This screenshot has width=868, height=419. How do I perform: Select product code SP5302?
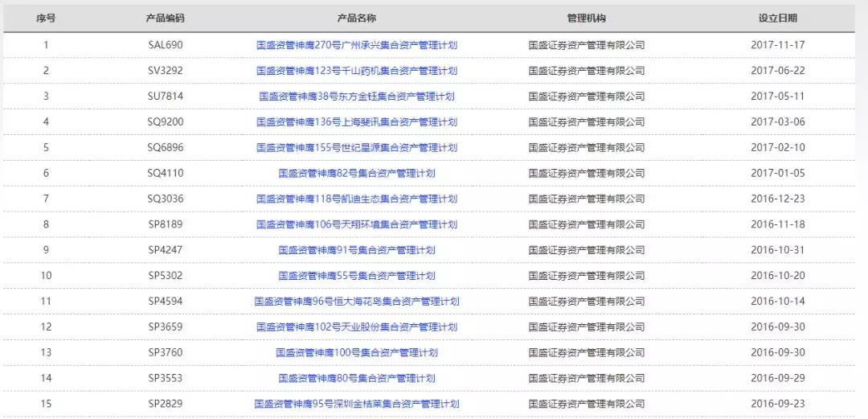[165, 276]
